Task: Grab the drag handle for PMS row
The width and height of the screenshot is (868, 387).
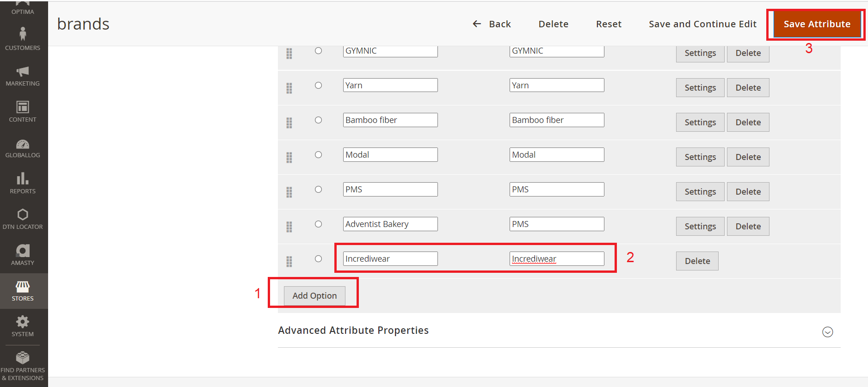Action: [289, 192]
